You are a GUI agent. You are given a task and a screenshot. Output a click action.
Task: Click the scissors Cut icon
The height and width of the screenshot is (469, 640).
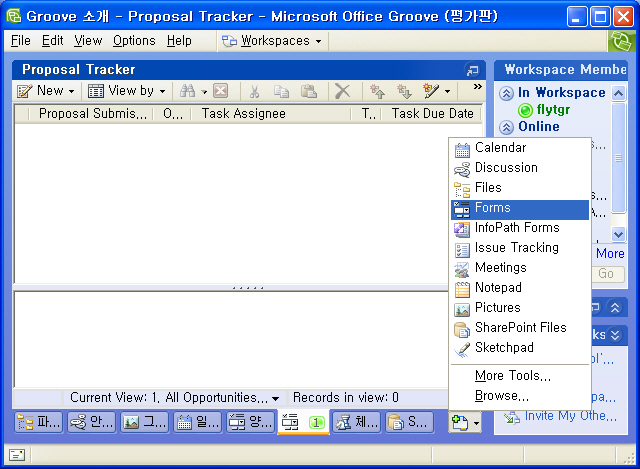tap(254, 91)
